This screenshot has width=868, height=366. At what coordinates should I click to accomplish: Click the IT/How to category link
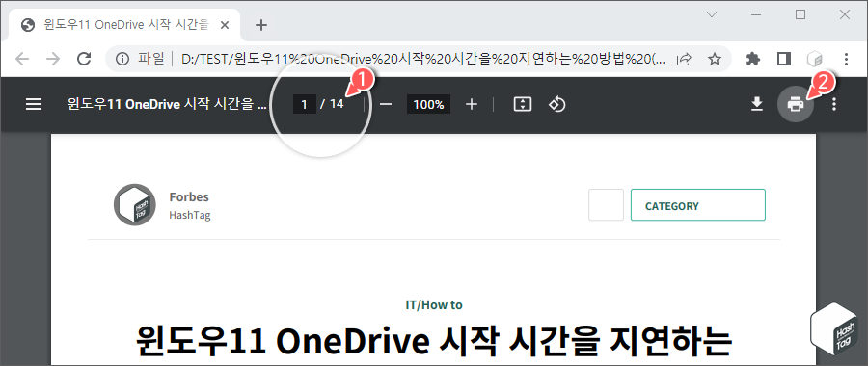point(434,304)
